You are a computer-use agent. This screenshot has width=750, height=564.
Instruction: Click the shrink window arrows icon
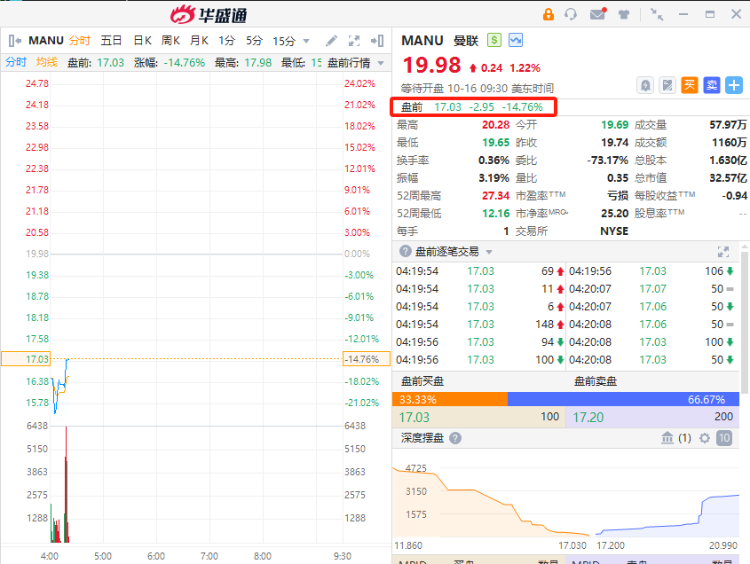[657, 14]
